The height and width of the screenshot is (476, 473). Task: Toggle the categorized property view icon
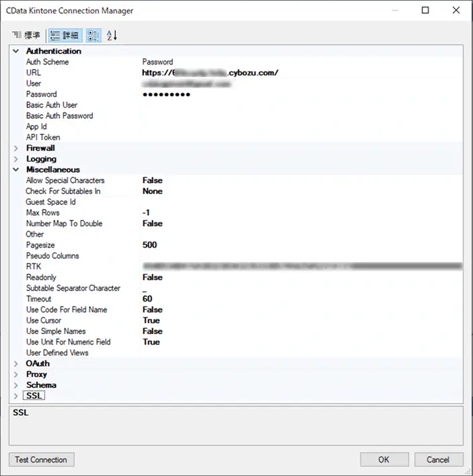click(x=94, y=35)
